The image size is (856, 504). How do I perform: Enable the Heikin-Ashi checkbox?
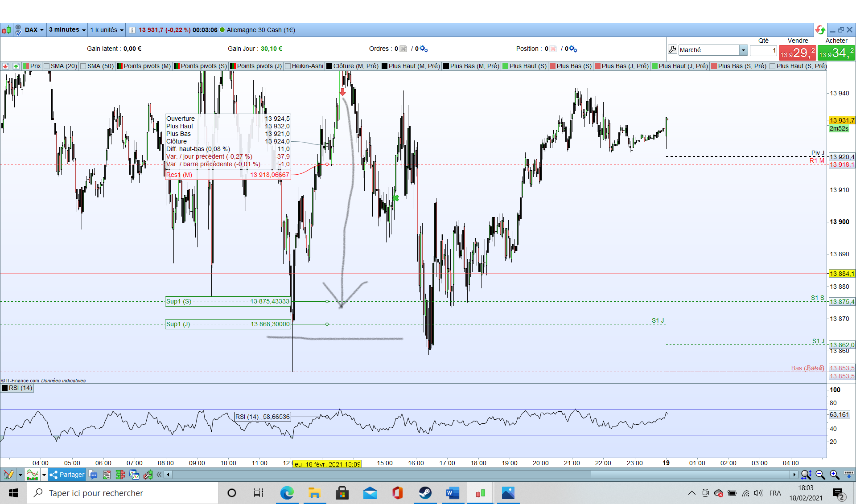click(288, 66)
